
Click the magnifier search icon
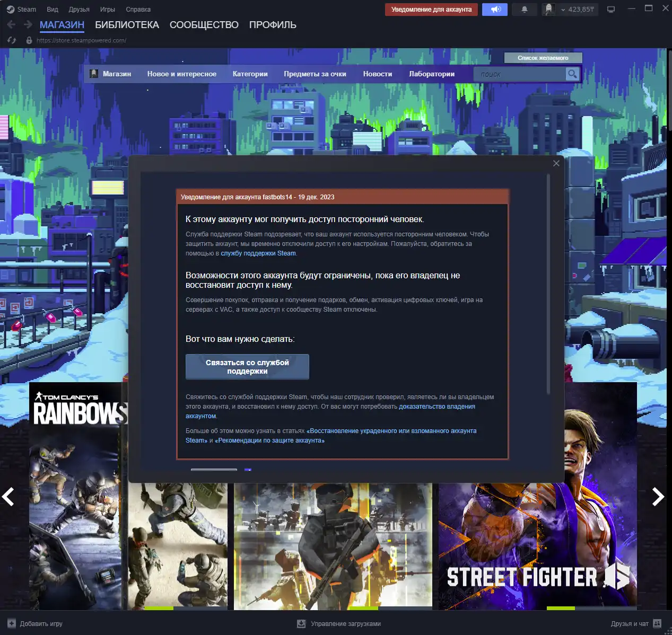point(572,74)
